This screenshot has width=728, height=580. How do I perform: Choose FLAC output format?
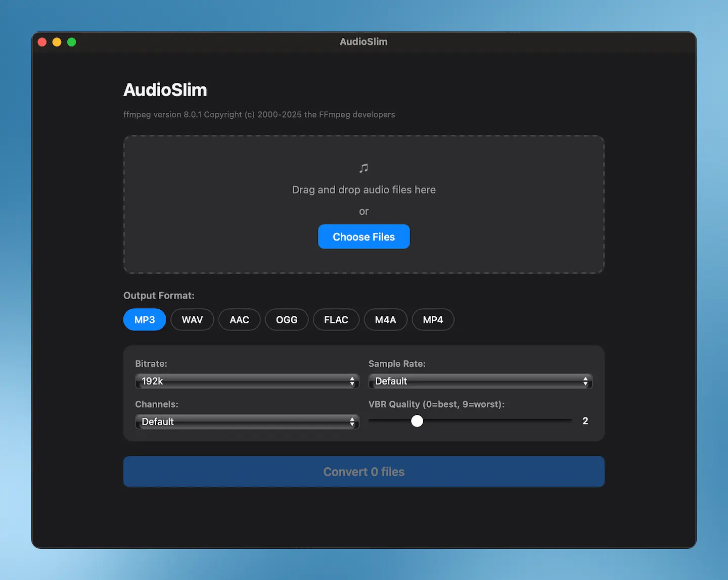click(x=336, y=320)
